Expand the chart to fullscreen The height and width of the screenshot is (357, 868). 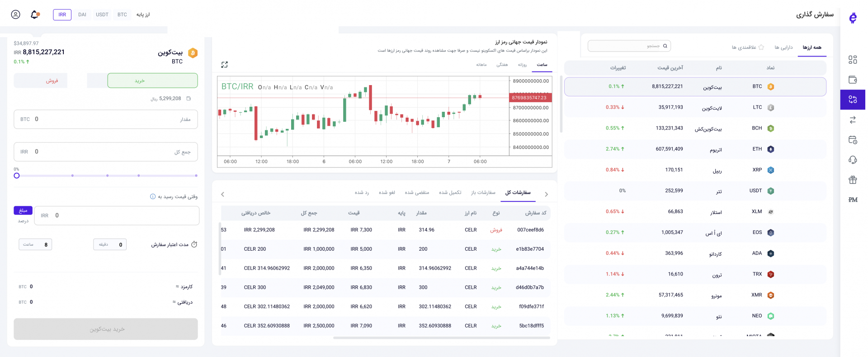tap(224, 65)
